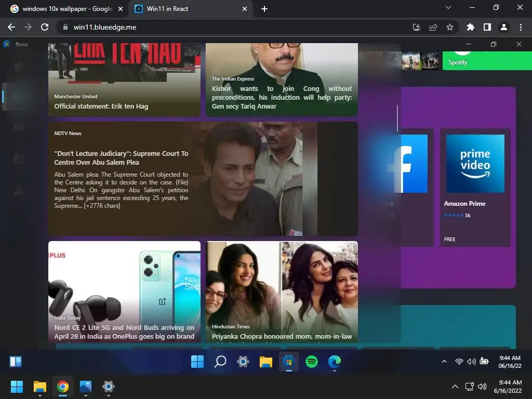
Task: Close the Win11 in React tab
Action: (245, 9)
